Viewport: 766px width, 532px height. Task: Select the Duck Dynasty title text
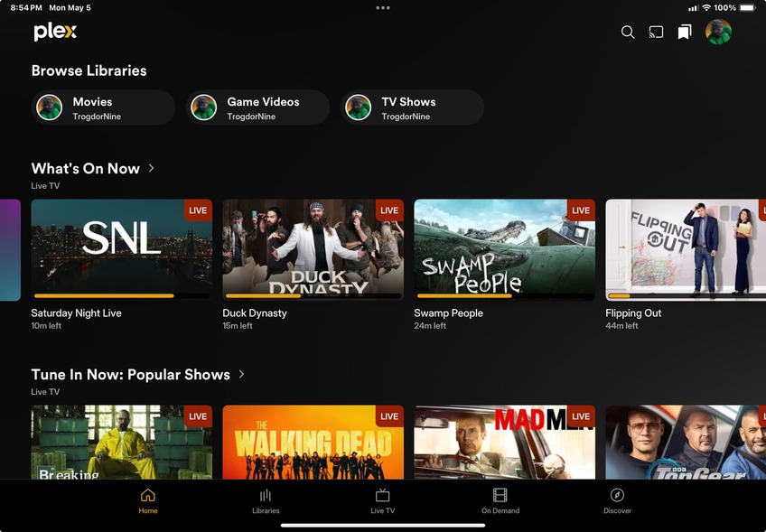[x=255, y=313]
